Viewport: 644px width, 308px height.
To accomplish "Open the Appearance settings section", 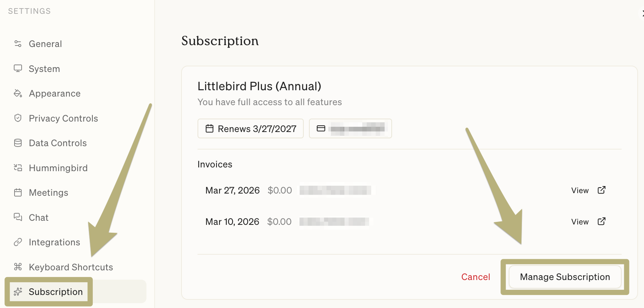I will click(54, 94).
